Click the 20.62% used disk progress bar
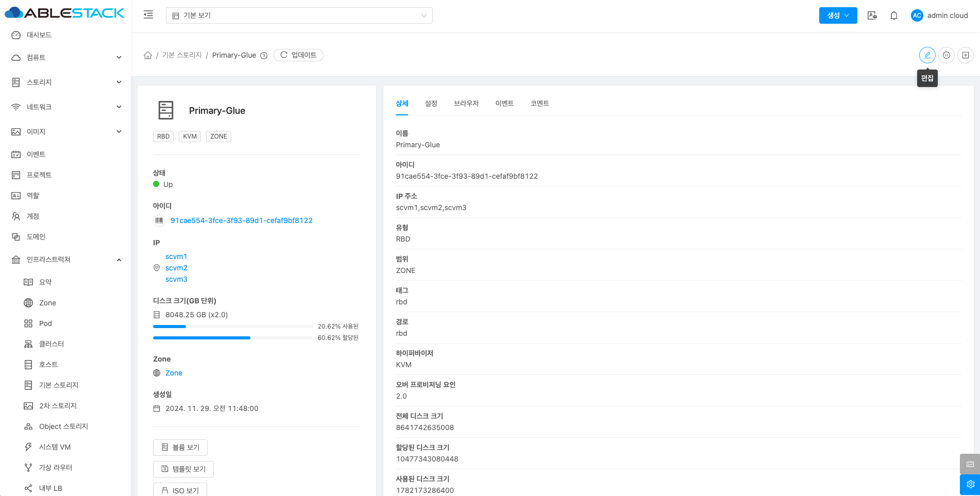Viewport: 980px width, 496px height. pos(233,327)
